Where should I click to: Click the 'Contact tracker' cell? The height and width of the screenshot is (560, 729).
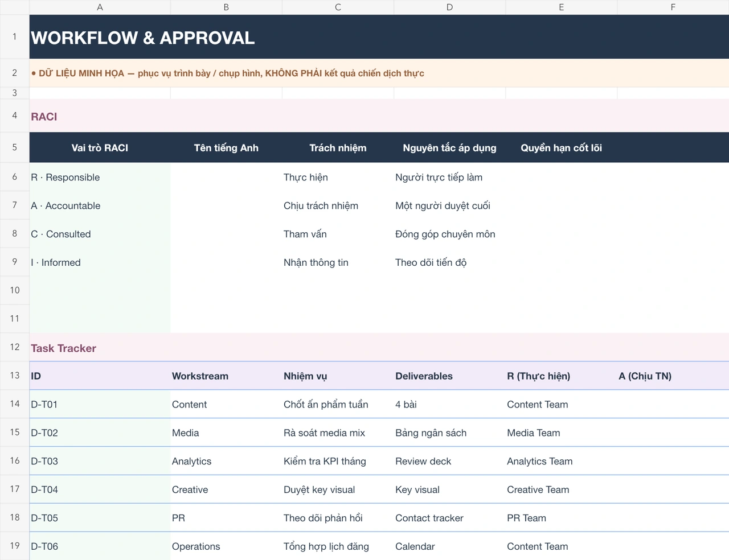point(449,518)
